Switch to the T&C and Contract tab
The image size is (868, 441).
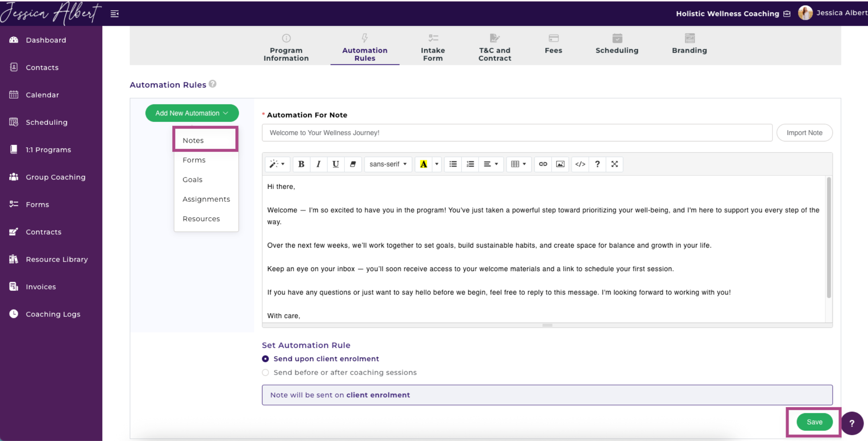click(x=495, y=48)
